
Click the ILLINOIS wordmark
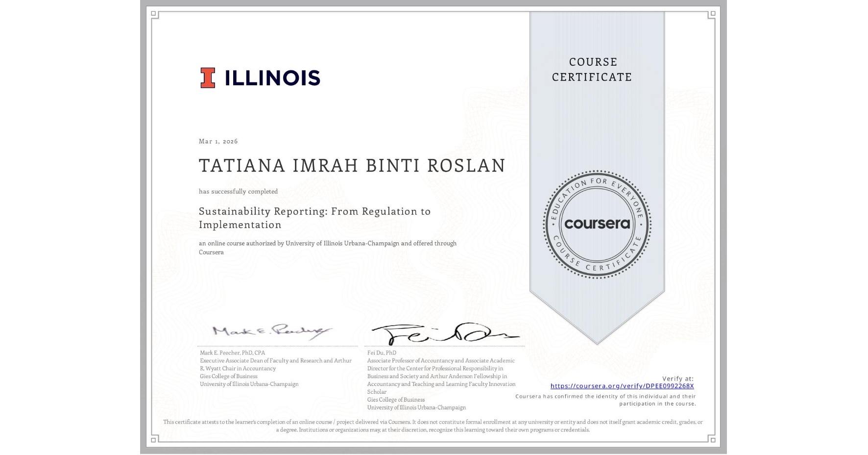point(272,78)
